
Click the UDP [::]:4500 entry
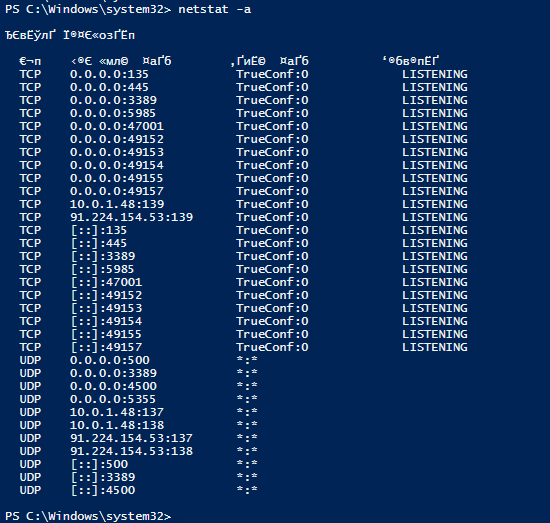point(103,490)
